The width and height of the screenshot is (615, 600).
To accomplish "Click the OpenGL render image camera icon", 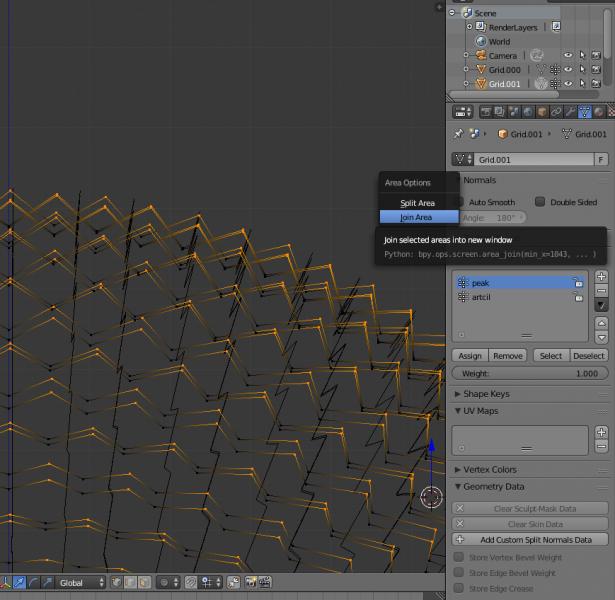I will [251, 582].
